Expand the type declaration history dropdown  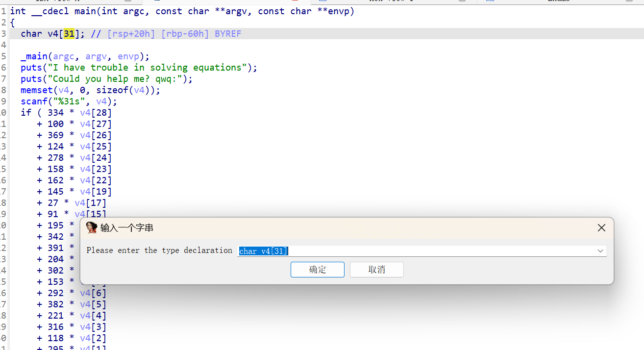click(600, 251)
